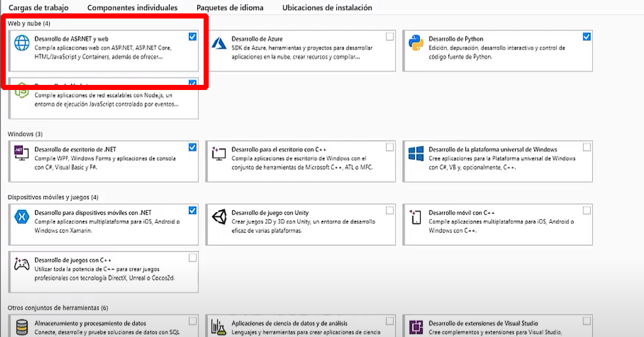This screenshot has height=337, width=644.
Task: Click the C++ desktop development icon
Action: 219,153
